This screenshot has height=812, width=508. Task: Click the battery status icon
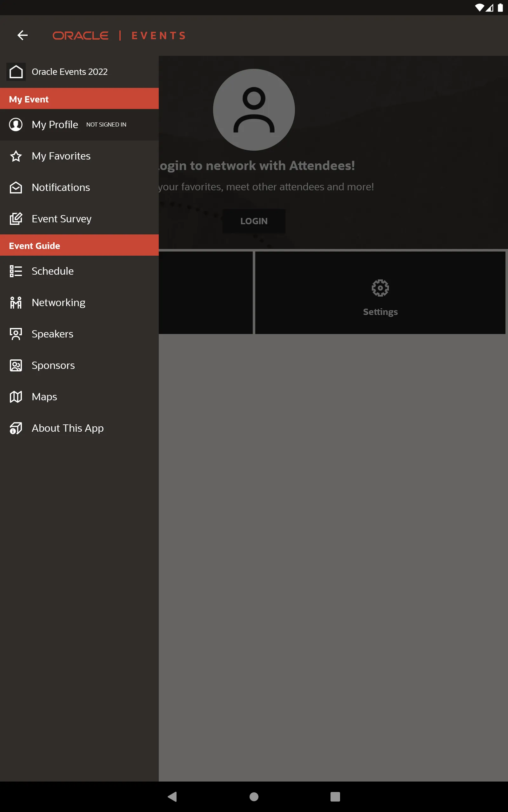pos(500,8)
